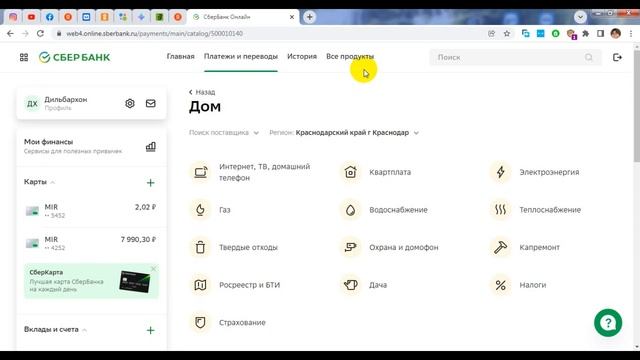Open the help chat bubble button
This screenshot has height=360, width=640.
[x=608, y=323]
